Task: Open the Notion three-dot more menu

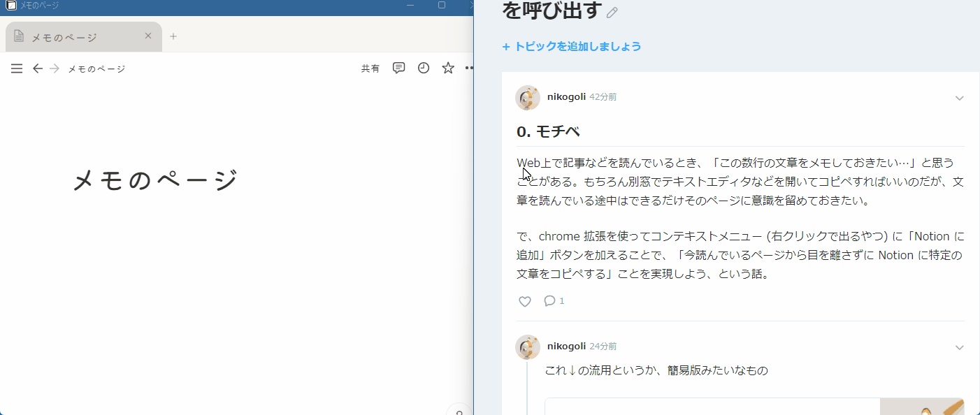Action: point(469,68)
